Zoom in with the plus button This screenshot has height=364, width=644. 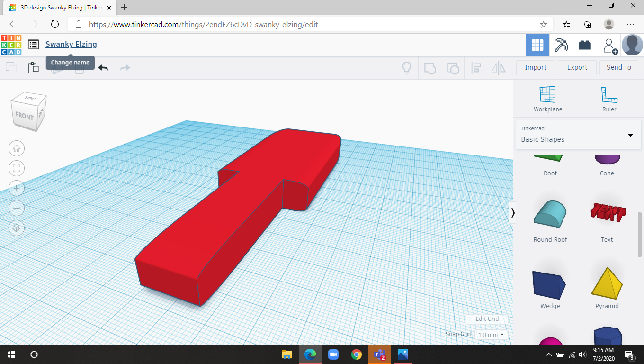tap(17, 188)
